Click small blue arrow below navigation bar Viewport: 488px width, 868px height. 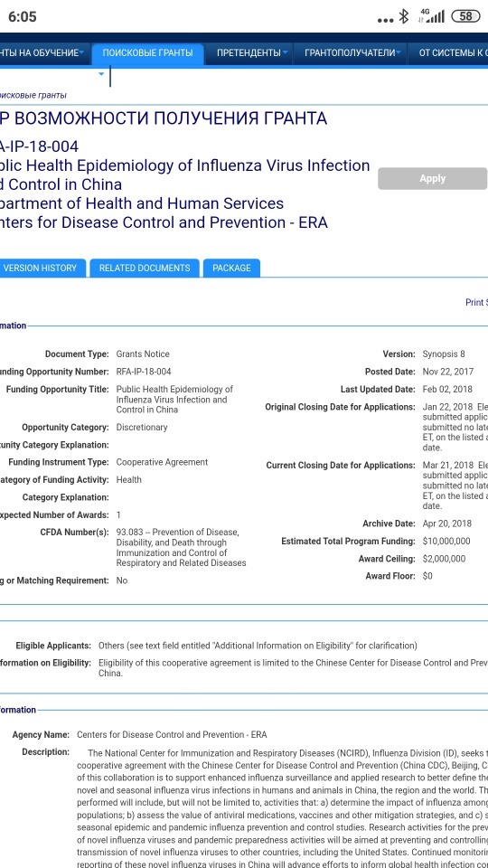pyautogui.click(x=101, y=73)
